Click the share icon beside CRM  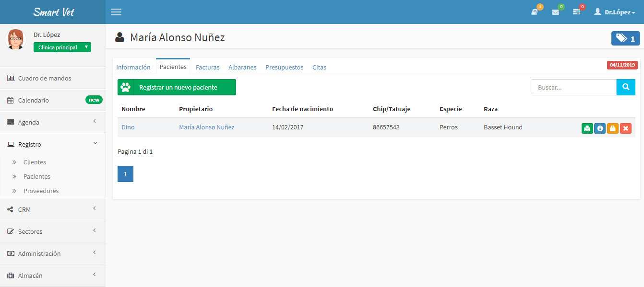11,209
